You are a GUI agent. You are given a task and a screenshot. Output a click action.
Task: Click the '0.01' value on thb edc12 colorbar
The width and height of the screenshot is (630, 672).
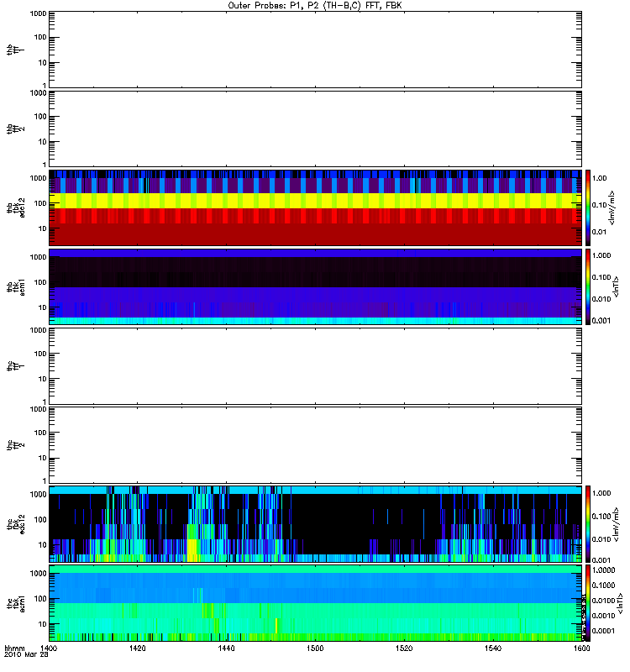coord(599,232)
